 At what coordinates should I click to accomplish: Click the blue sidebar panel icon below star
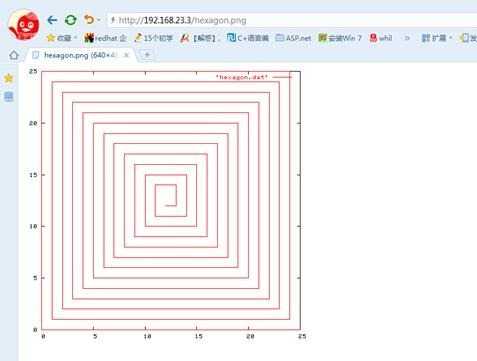click(9, 97)
